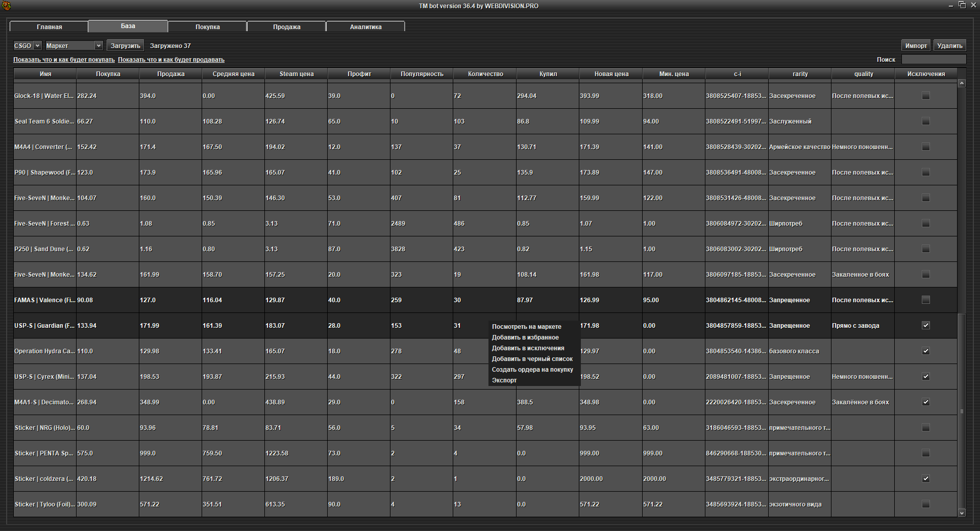The height and width of the screenshot is (531, 980).
Task: Click the Импорт button
Action: pyautogui.click(x=916, y=46)
